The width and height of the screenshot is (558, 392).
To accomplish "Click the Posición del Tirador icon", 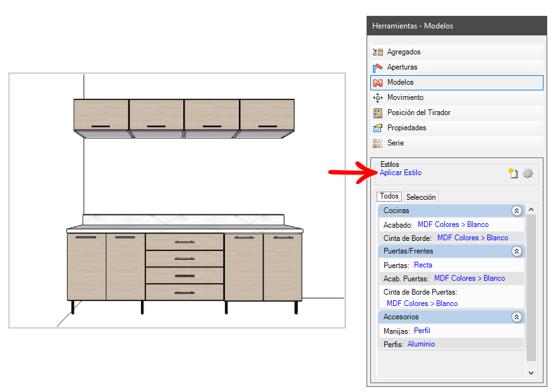I will point(377,113).
